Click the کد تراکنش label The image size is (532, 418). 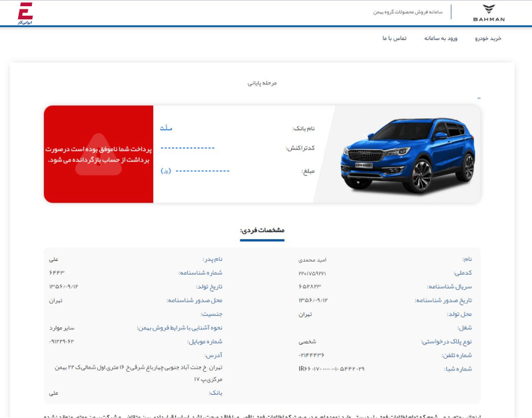coord(300,148)
